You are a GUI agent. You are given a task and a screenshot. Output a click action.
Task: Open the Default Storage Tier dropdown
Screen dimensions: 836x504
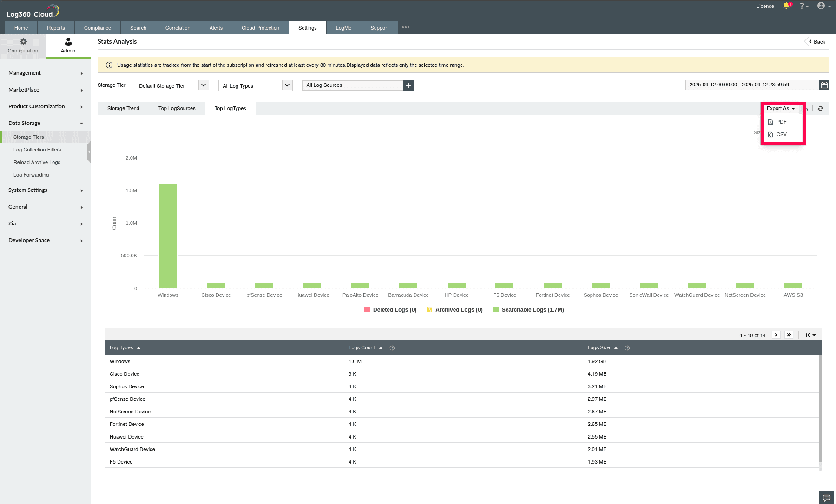tap(172, 85)
